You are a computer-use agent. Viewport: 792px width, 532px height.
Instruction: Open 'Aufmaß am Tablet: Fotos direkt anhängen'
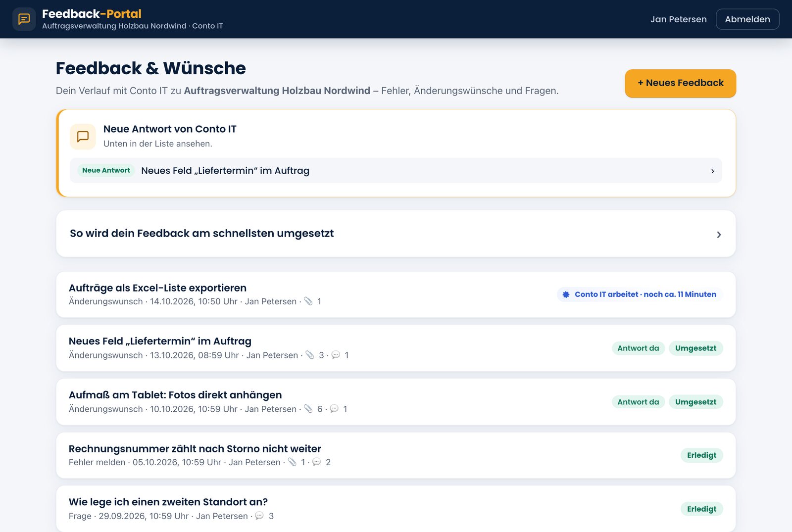pyautogui.click(x=396, y=402)
